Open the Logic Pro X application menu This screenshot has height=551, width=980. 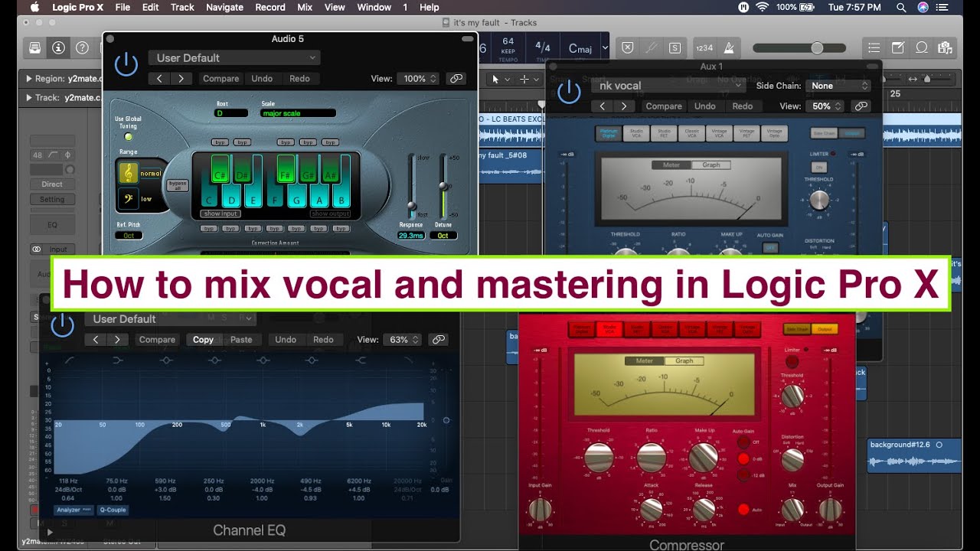(77, 7)
